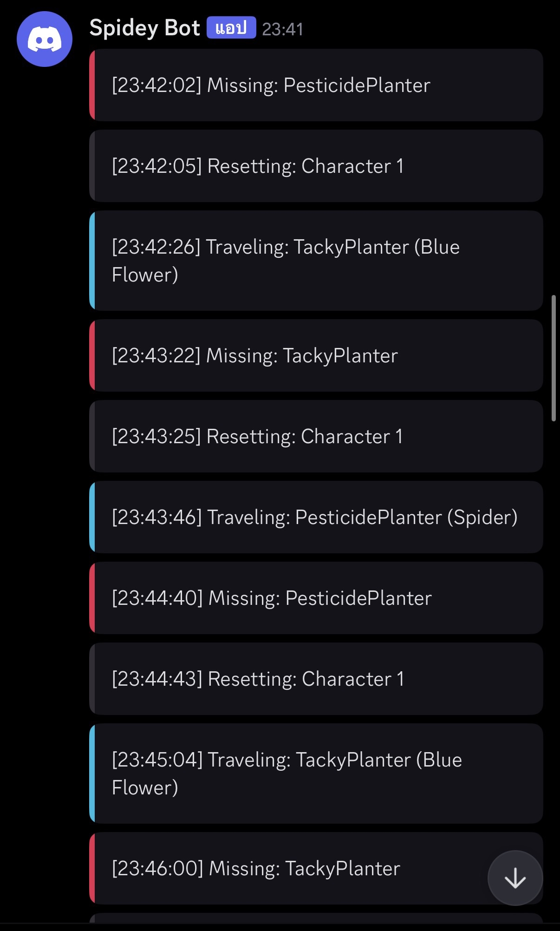
Task: Tap blue color bar of 23:43:46 embed
Action: pos(92,517)
